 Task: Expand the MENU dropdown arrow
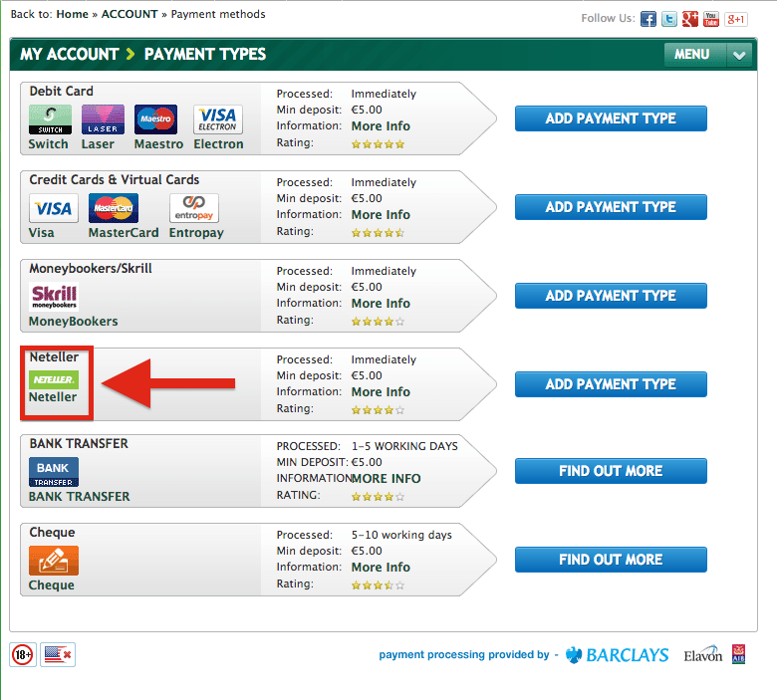click(x=739, y=55)
